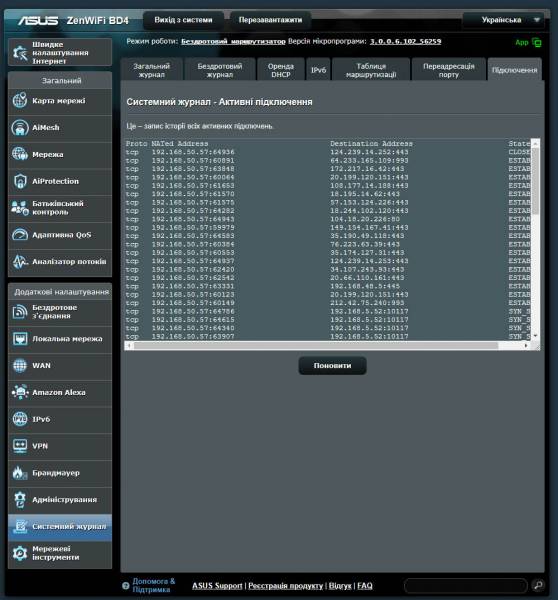This screenshot has width=558, height=600.
Task: Open firmware version 3.0.0.6.102_56259 link
Action: (405, 41)
